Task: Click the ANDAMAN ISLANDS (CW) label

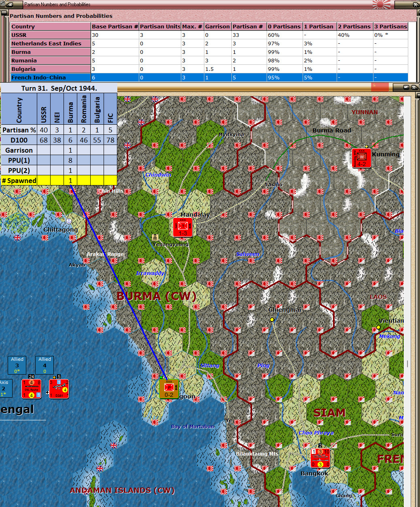Action: (x=122, y=490)
